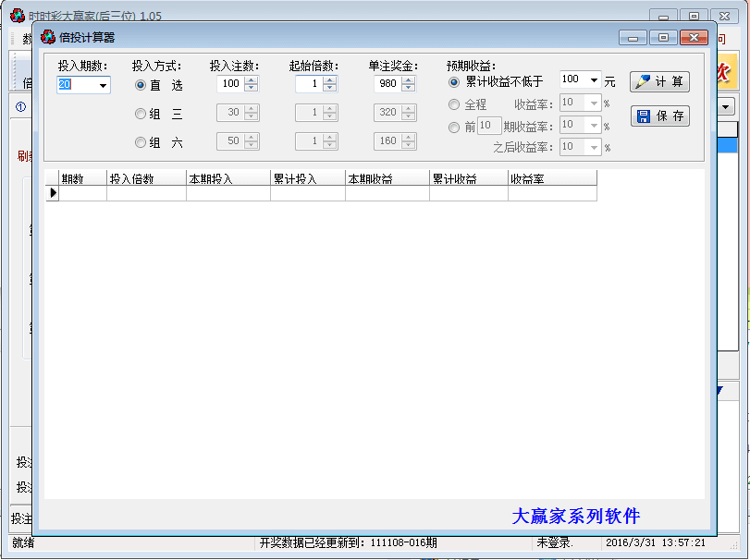
Task: Choose the 全程 profit radio button
Action: click(454, 104)
